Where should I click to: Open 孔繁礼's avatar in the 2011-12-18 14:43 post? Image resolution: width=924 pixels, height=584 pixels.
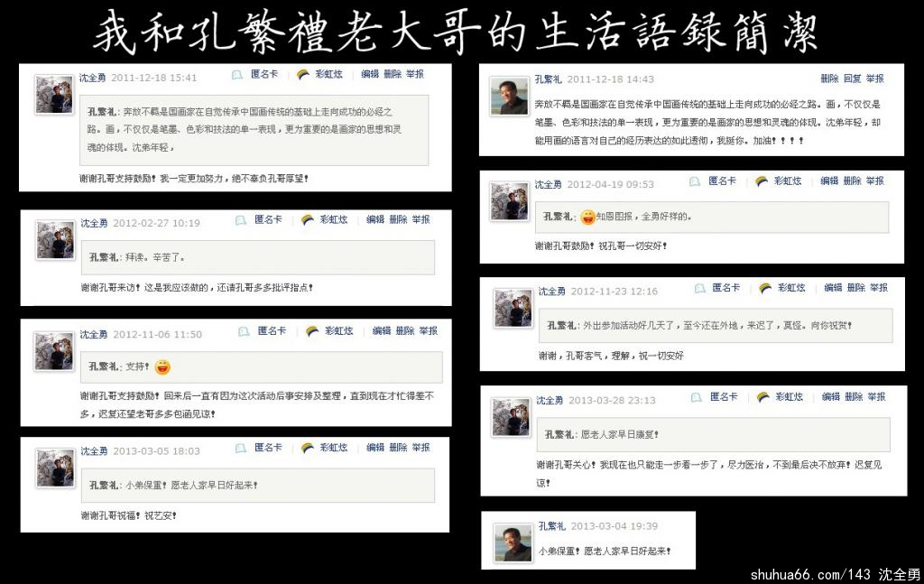(509, 96)
